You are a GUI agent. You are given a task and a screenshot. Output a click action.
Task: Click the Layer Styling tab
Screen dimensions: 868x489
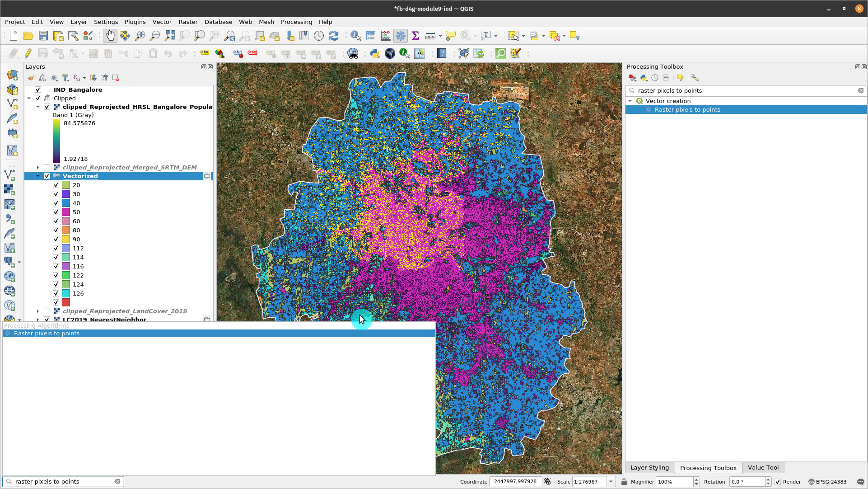click(x=650, y=467)
